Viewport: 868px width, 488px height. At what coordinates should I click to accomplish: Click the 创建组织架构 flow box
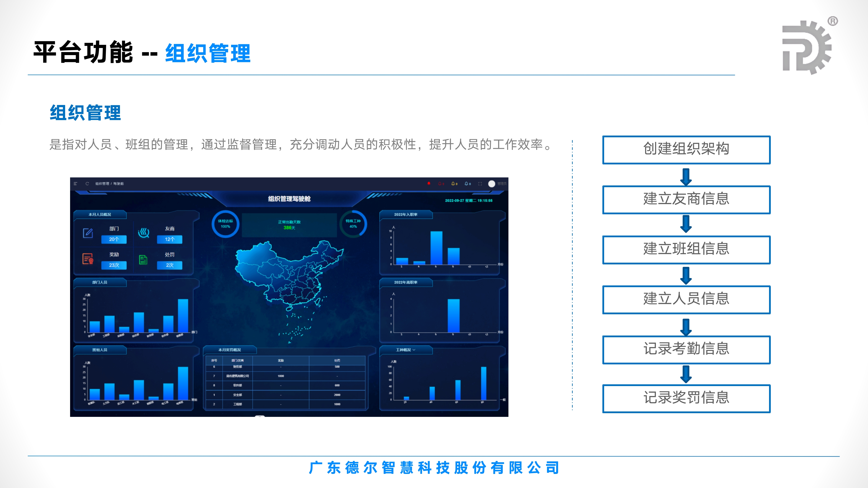click(x=686, y=150)
